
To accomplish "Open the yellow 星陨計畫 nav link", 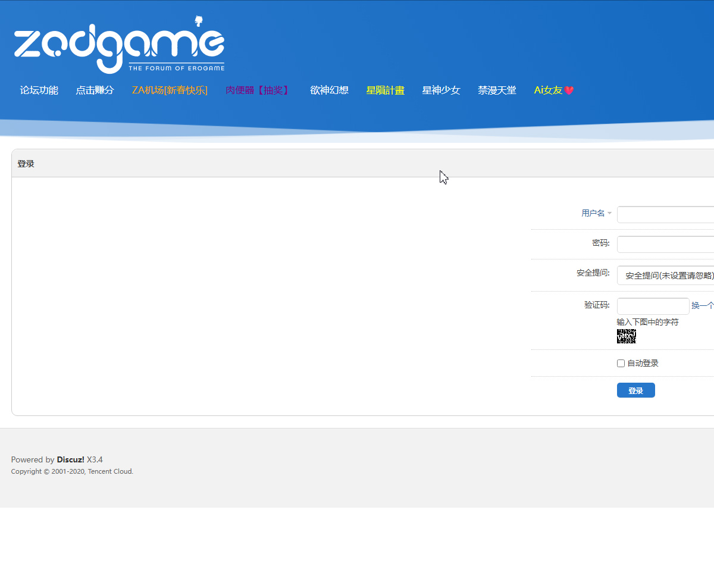I will pyautogui.click(x=385, y=90).
